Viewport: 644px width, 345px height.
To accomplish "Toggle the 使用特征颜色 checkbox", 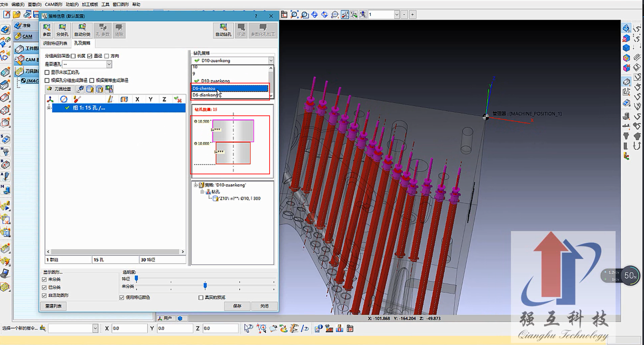I will click(121, 297).
